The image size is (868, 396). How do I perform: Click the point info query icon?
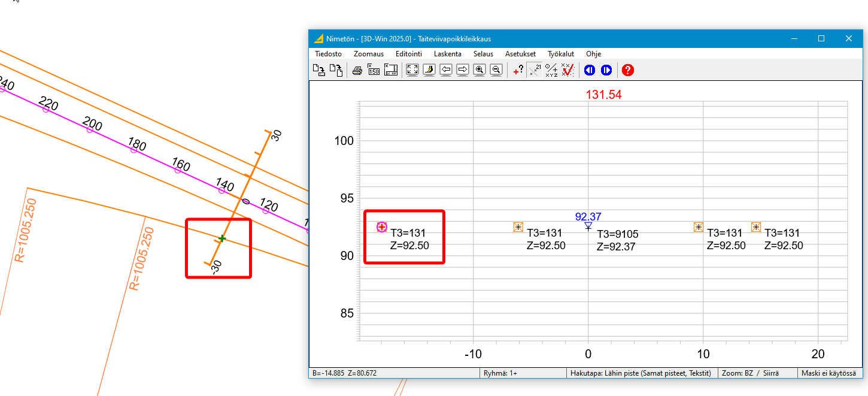point(518,70)
